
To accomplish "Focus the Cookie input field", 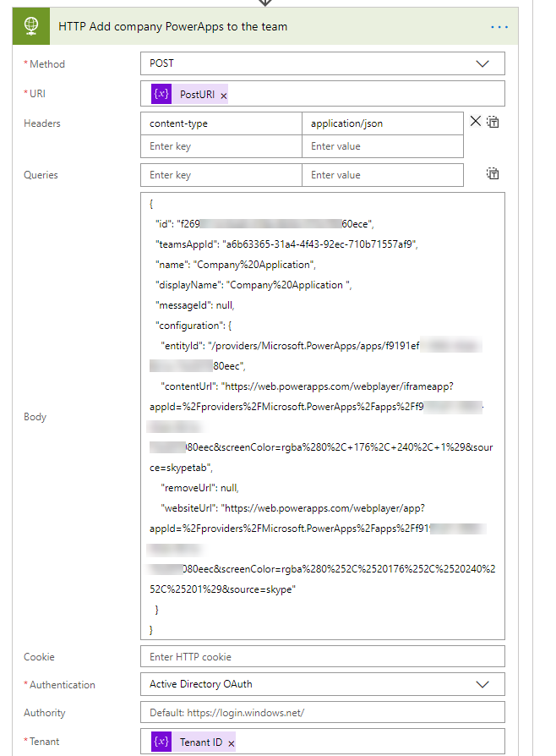I will tap(322, 657).
